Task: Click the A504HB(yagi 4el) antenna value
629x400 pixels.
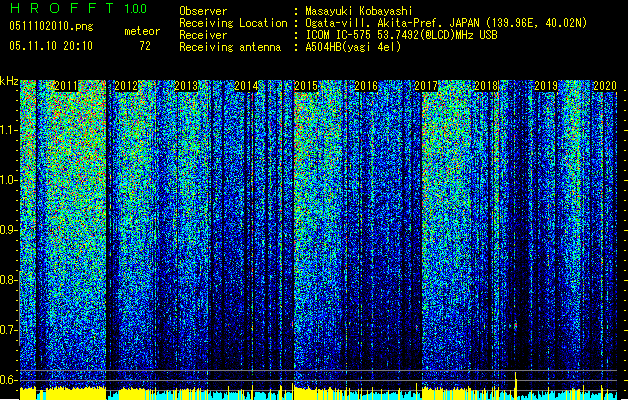Action: [x=353, y=47]
